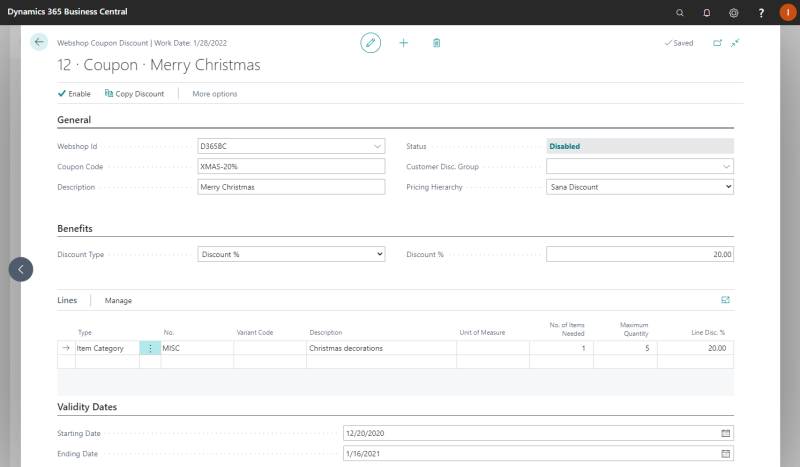Open More options menu

215,94
